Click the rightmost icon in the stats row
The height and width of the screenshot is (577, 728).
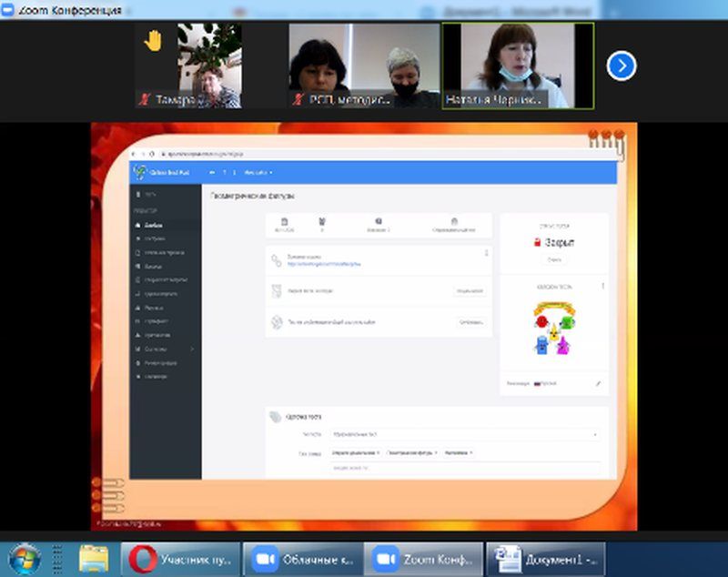point(454,221)
